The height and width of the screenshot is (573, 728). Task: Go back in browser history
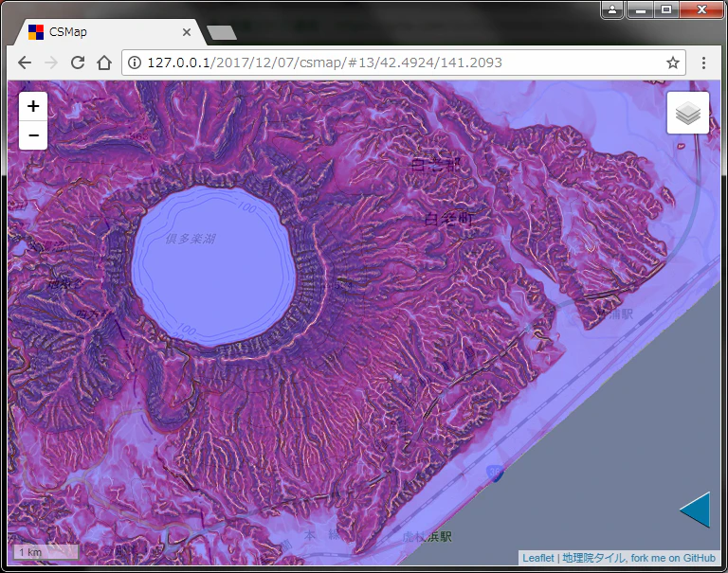(x=24, y=63)
